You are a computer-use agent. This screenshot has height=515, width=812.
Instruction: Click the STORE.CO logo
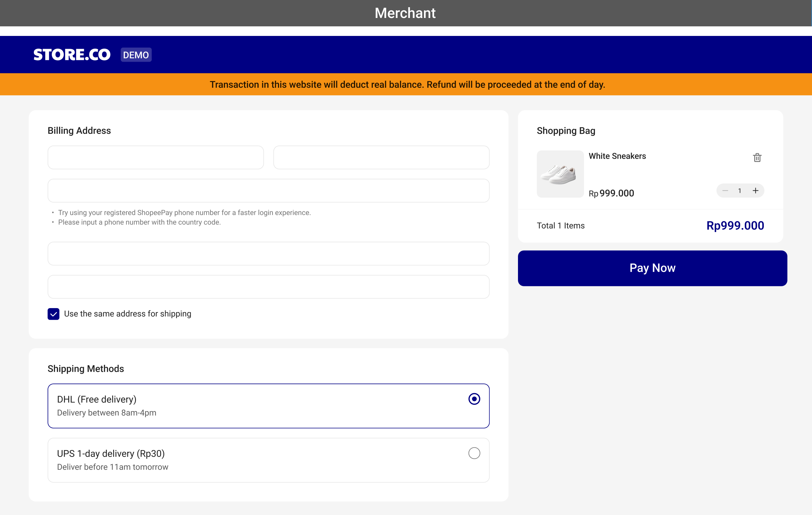(72, 54)
